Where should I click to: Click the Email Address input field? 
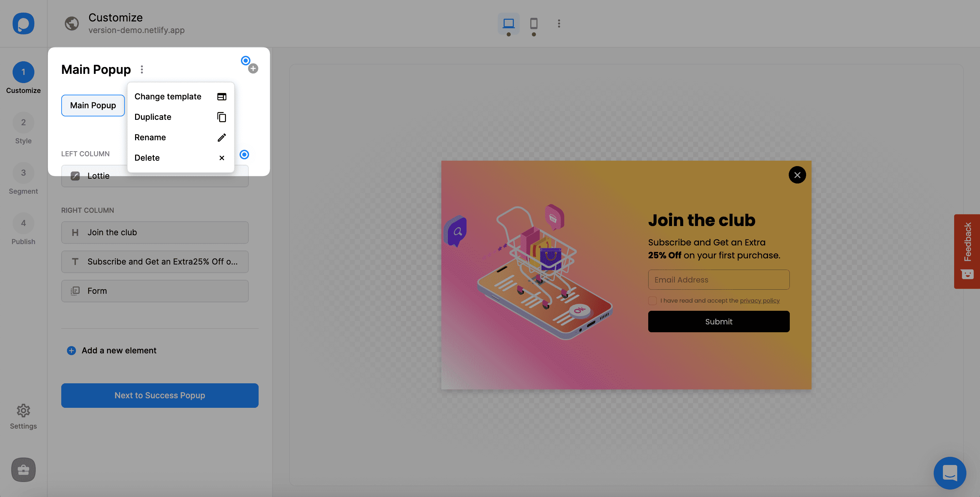point(719,279)
